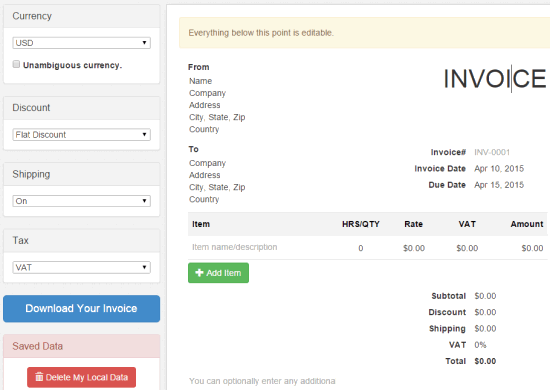This screenshot has height=390, width=550.
Task: Click the From Company field
Action: (x=207, y=93)
